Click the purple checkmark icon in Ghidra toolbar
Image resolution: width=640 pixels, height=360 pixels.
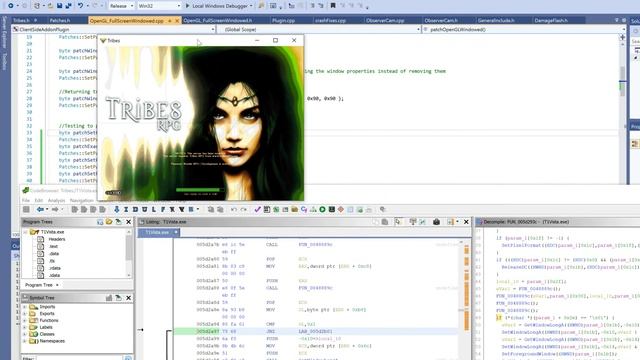[257, 209]
